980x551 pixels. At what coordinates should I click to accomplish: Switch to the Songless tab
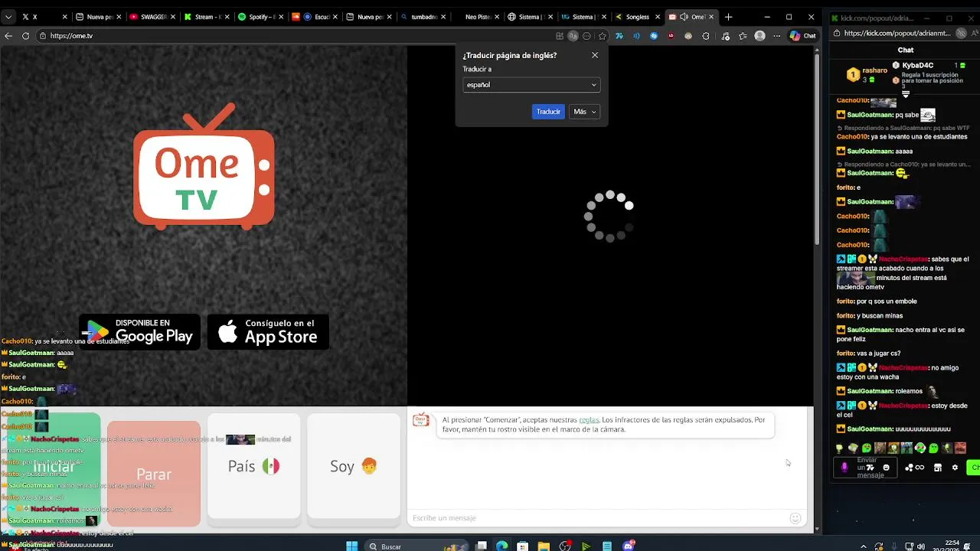[x=639, y=17]
